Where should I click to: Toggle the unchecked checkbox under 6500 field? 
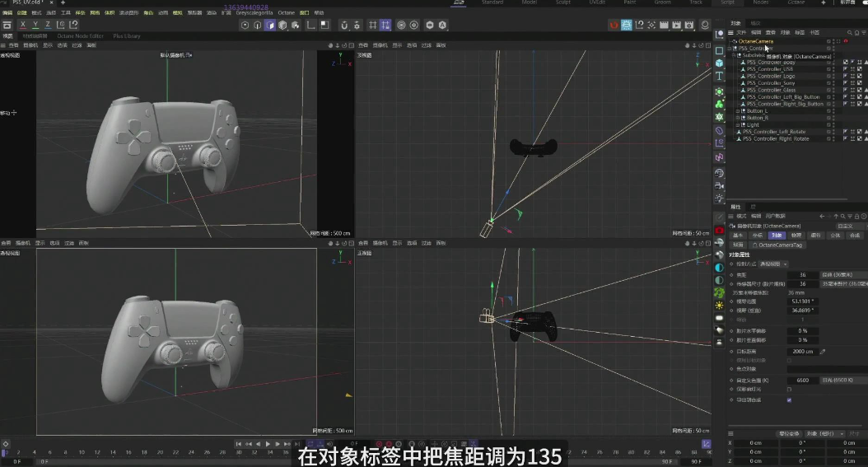[789, 390]
